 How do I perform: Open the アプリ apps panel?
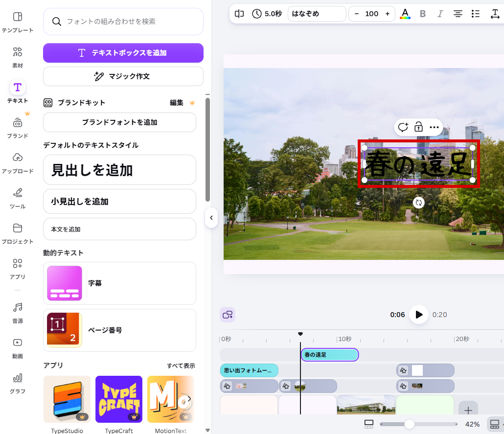click(17, 269)
